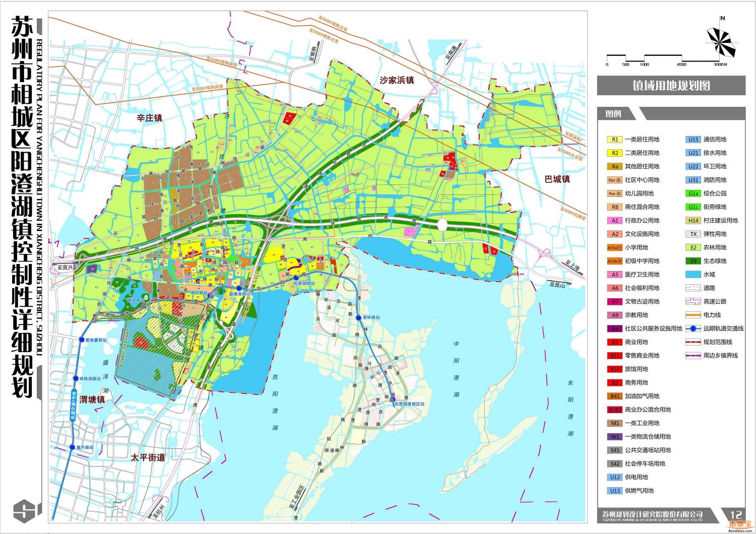
Task: Click the 太平街道 label
Action: (x=148, y=457)
